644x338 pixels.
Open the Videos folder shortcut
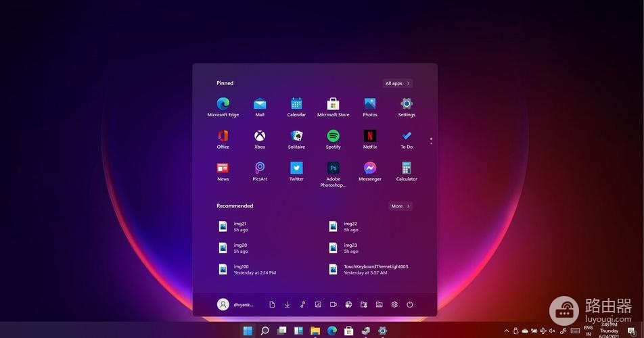pos(333,304)
